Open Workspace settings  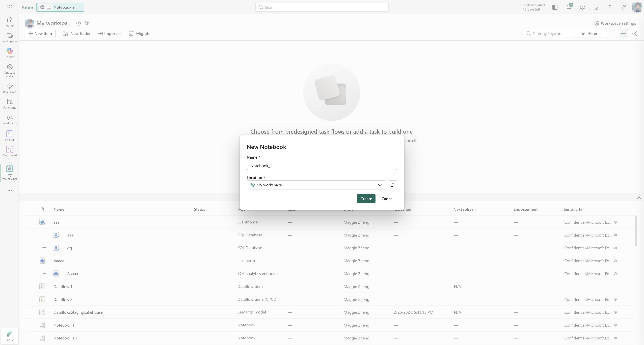(x=615, y=23)
